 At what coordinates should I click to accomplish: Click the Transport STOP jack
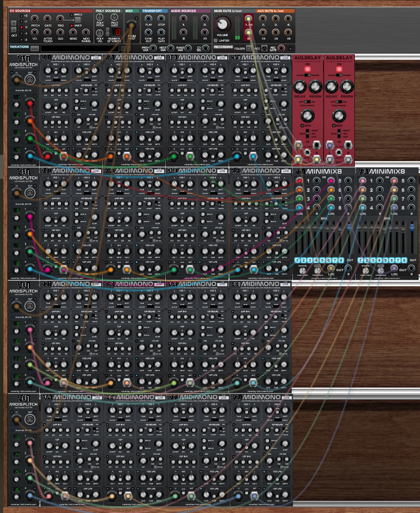[x=161, y=18]
